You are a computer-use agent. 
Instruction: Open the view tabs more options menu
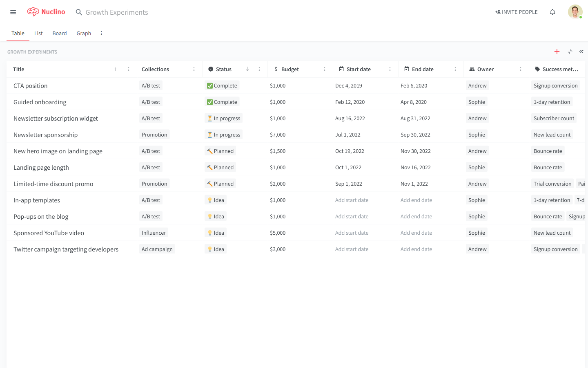(101, 33)
